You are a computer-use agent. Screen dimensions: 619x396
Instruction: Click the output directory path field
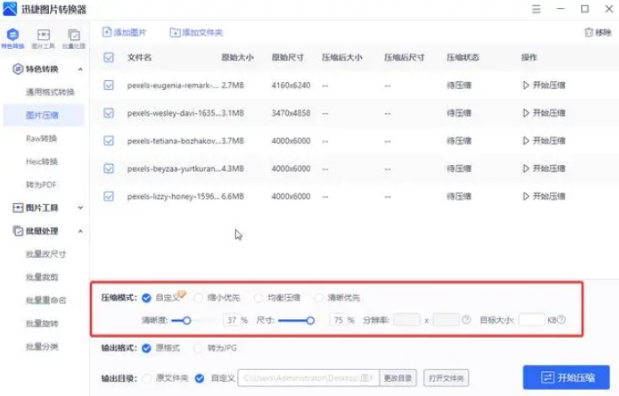coord(308,378)
